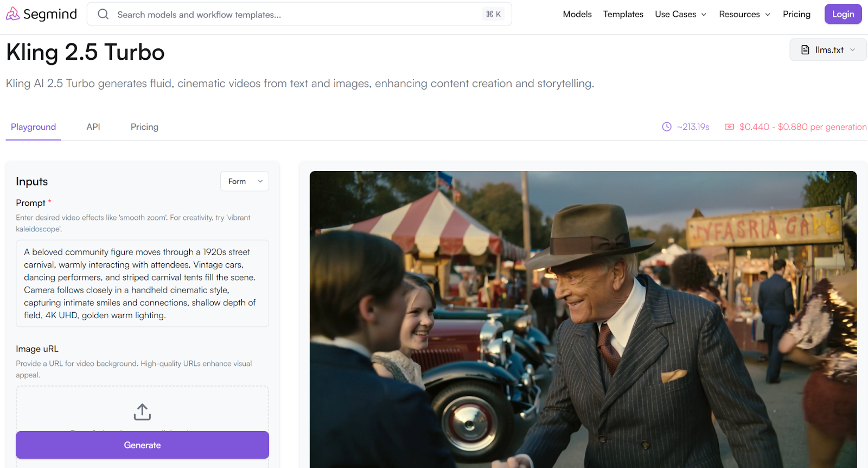
Task: Switch to the Pricing tab below the title
Action: click(144, 127)
